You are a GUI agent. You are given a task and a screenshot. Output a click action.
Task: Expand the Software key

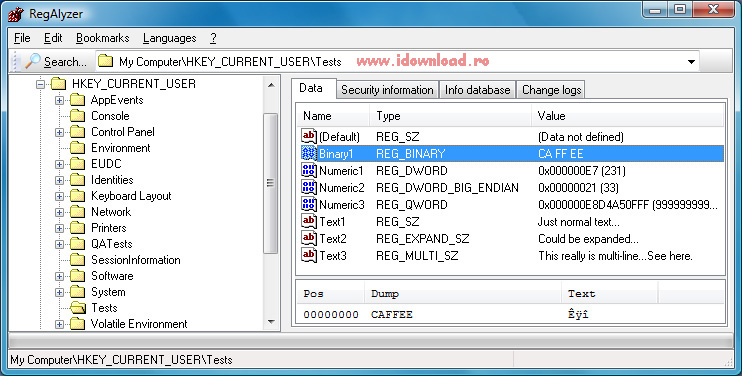[x=60, y=277]
